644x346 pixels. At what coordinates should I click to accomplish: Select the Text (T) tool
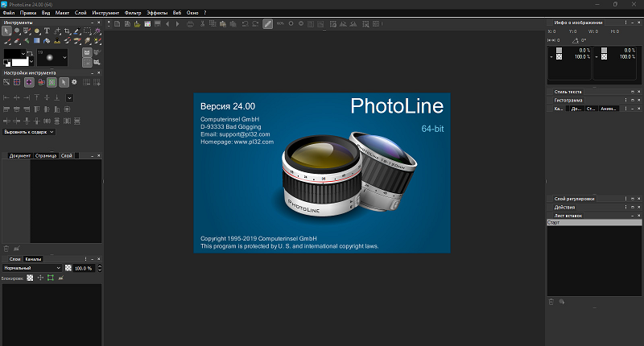pos(47,31)
